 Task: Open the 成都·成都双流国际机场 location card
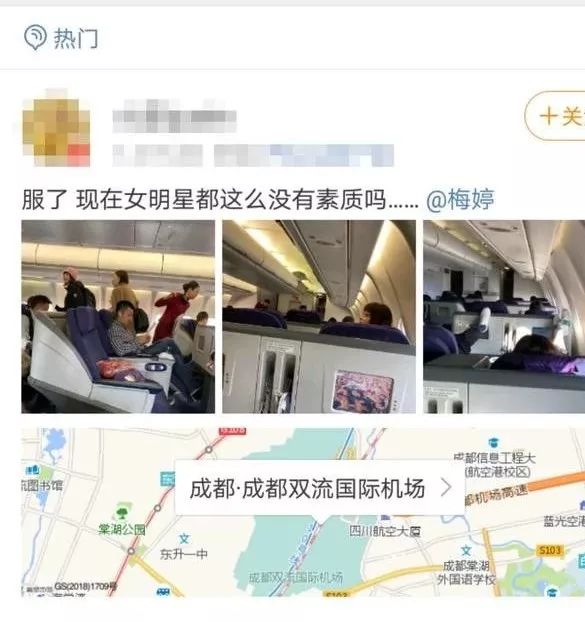(320, 488)
